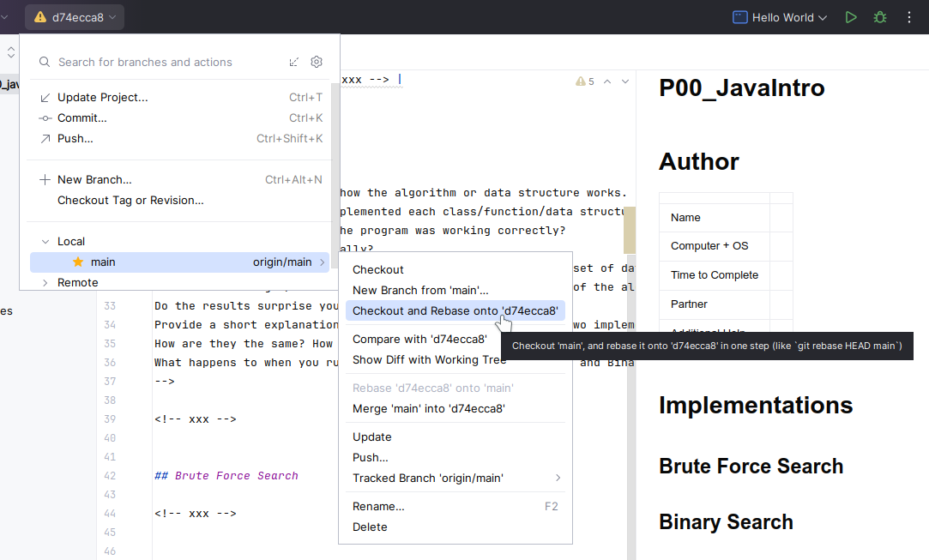Image resolution: width=929 pixels, height=560 pixels.
Task: Click Update Project action
Action: [x=102, y=98]
